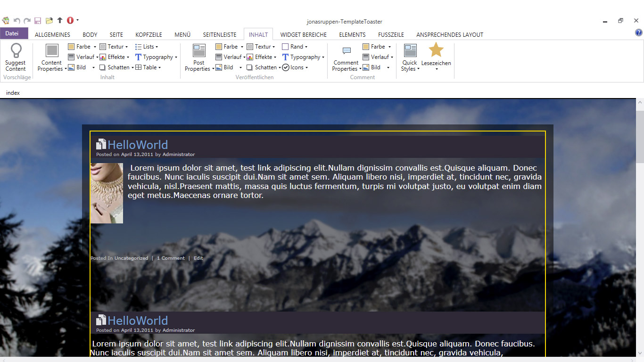
Task: Expand the Lists dropdown
Action: tap(147, 47)
